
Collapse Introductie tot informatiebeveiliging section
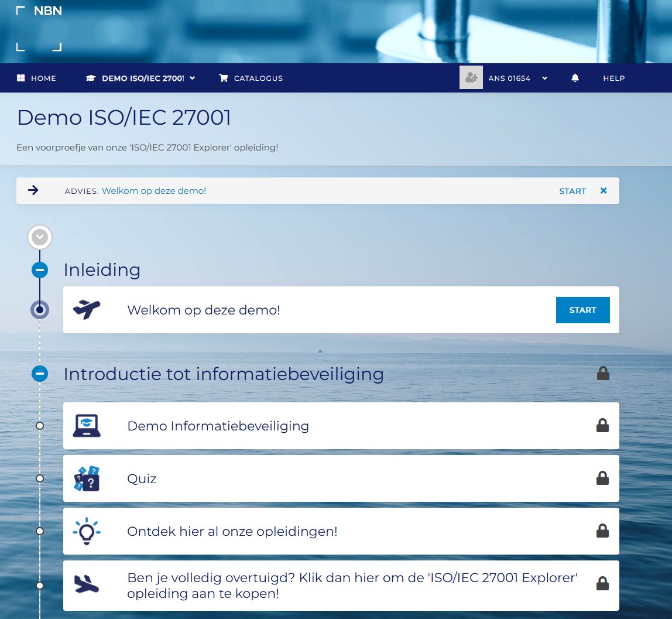coord(40,374)
